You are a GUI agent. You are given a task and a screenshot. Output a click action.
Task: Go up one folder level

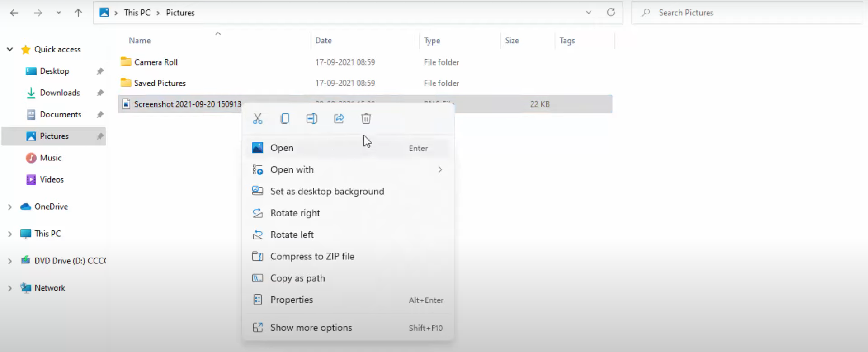coord(78,13)
